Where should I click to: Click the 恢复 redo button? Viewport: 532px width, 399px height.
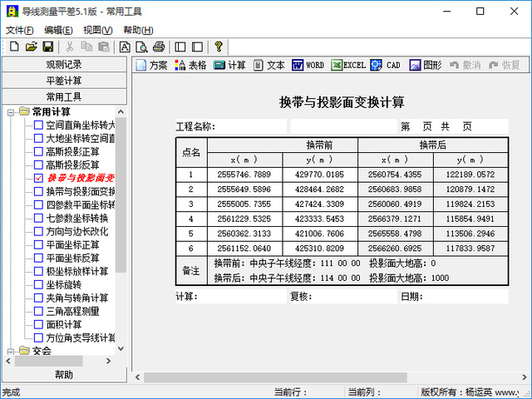505,65
